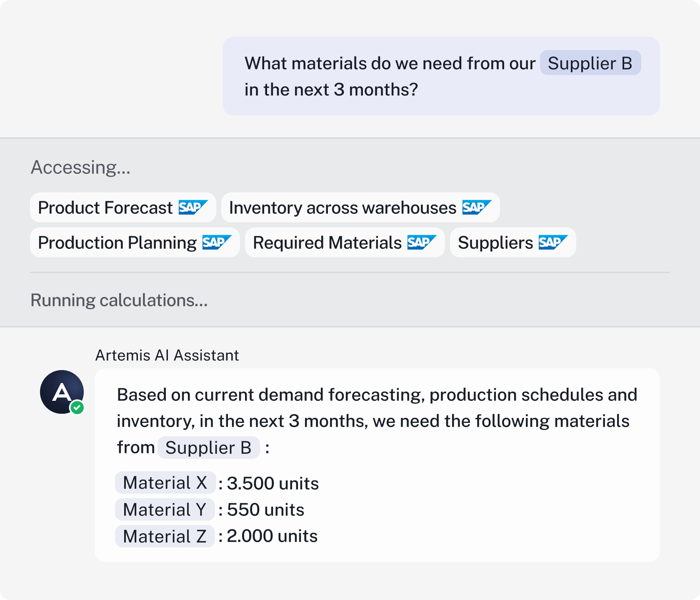Viewport: 700px width, 600px height.
Task: Select the Material Z tag
Action: (165, 536)
